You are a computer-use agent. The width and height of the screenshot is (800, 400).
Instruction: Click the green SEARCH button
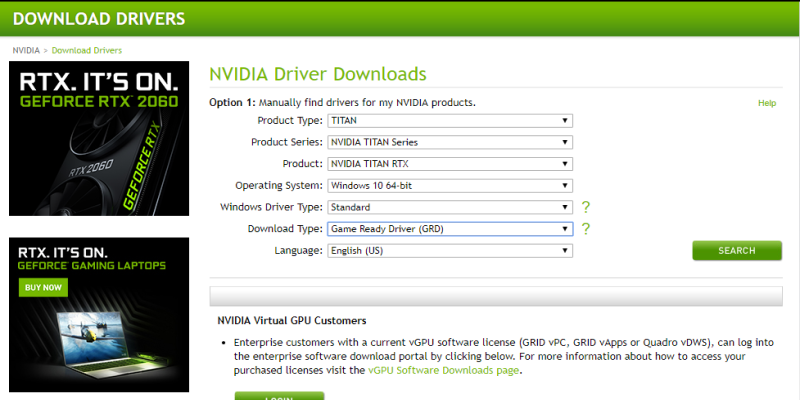coord(737,251)
